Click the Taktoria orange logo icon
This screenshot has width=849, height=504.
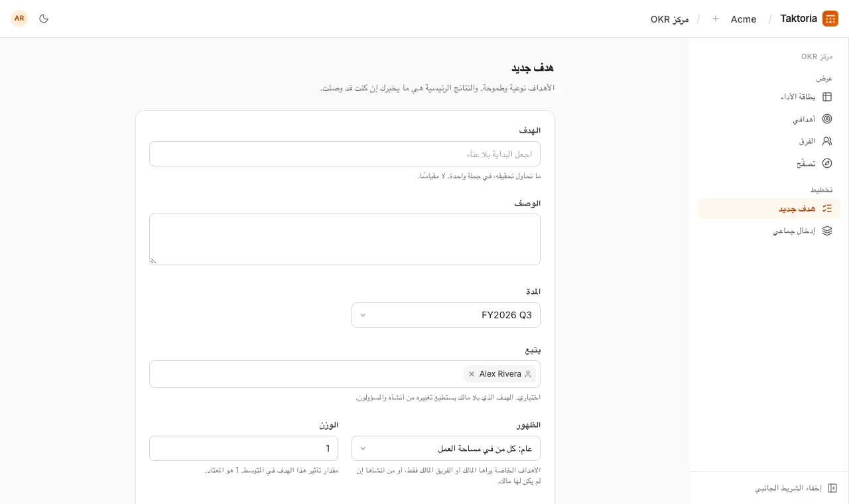[x=830, y=19]
